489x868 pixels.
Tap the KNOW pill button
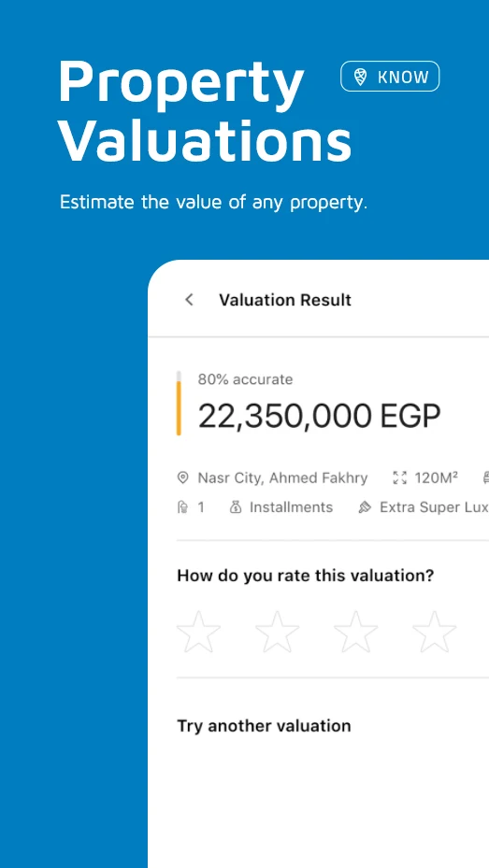pos(390,77)
